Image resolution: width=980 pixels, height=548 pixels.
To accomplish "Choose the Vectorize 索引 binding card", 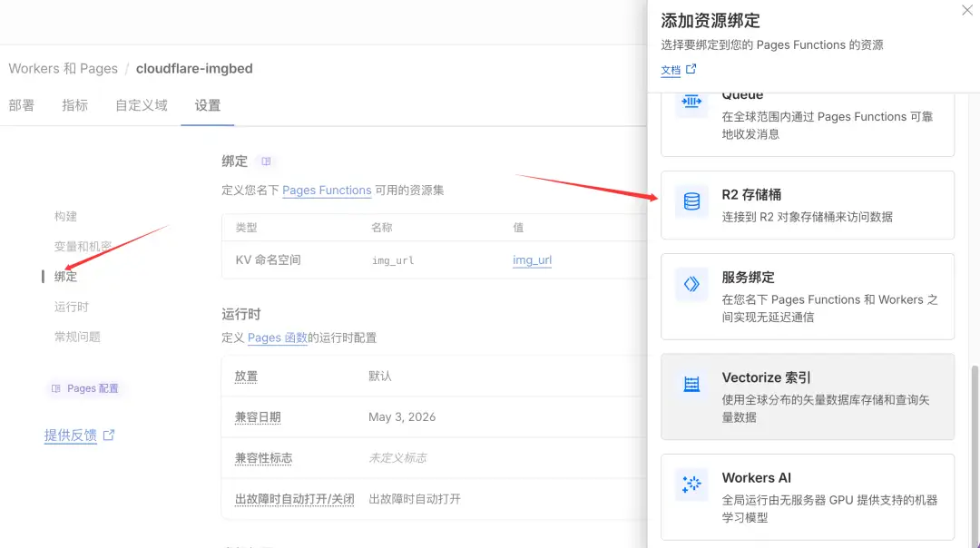I will 808,396.
